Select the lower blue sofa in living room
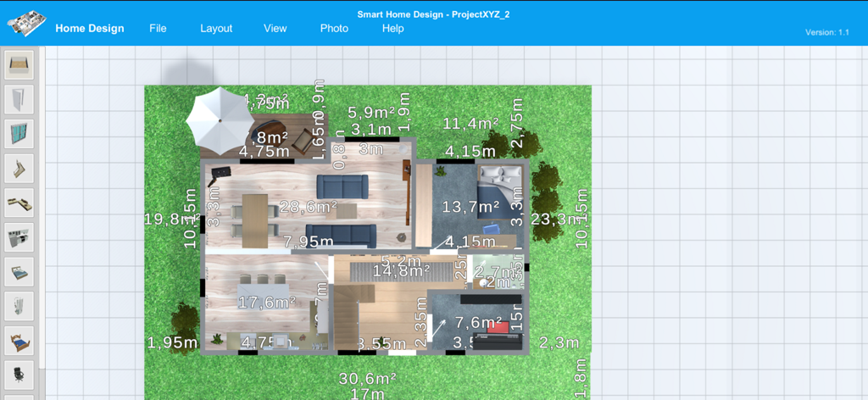Image resolution: width=868 pixels, height=400 pixels. click(x=342, y=236)
